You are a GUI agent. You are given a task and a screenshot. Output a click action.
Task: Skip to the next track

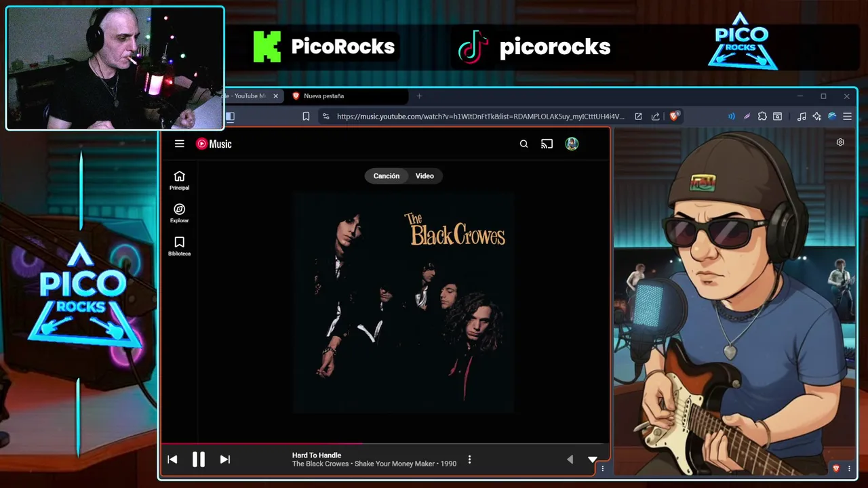(224, 460)
